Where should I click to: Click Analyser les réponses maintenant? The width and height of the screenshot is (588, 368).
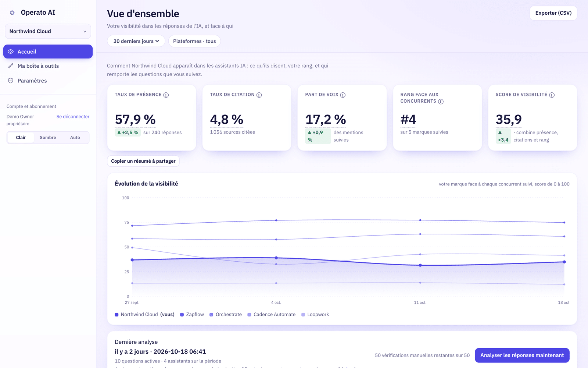click(522, 355)
